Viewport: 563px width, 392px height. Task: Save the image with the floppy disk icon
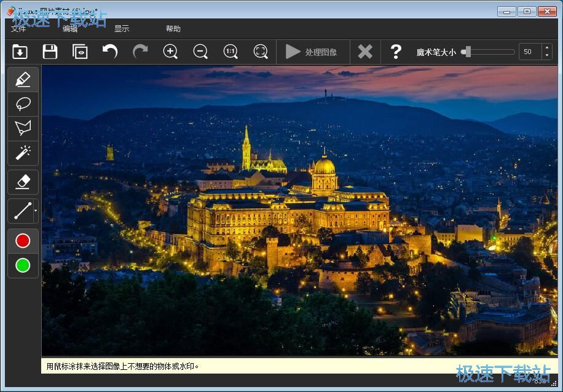[50, 52]
